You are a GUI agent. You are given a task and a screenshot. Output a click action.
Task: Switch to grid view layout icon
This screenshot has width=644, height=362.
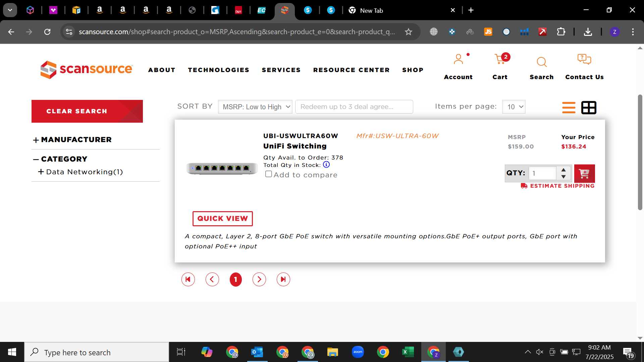589,108
